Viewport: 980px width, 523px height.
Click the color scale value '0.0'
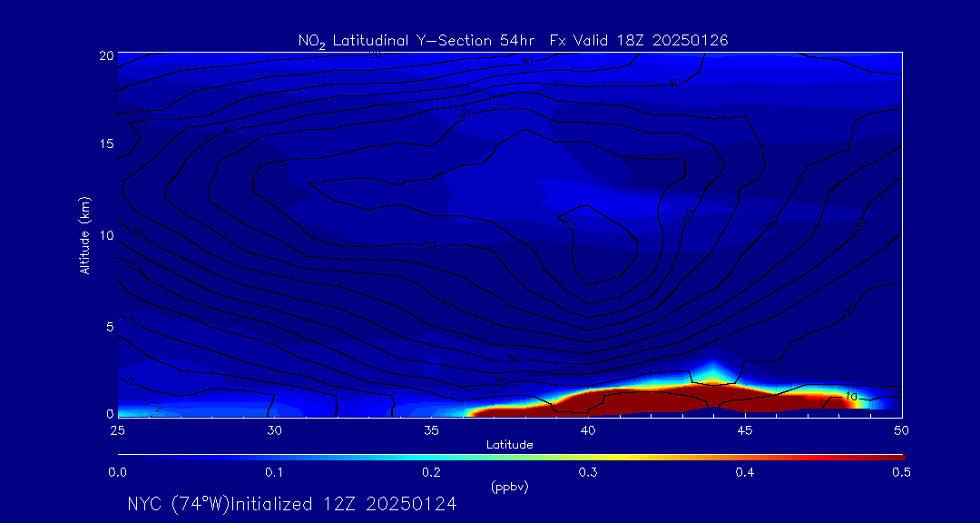(117, 473)
